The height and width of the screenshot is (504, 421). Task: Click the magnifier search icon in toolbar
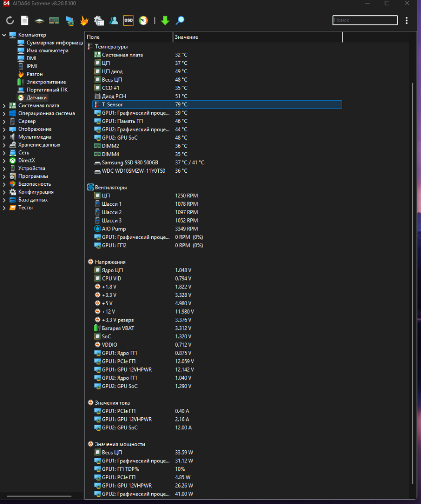click(180, 21)
